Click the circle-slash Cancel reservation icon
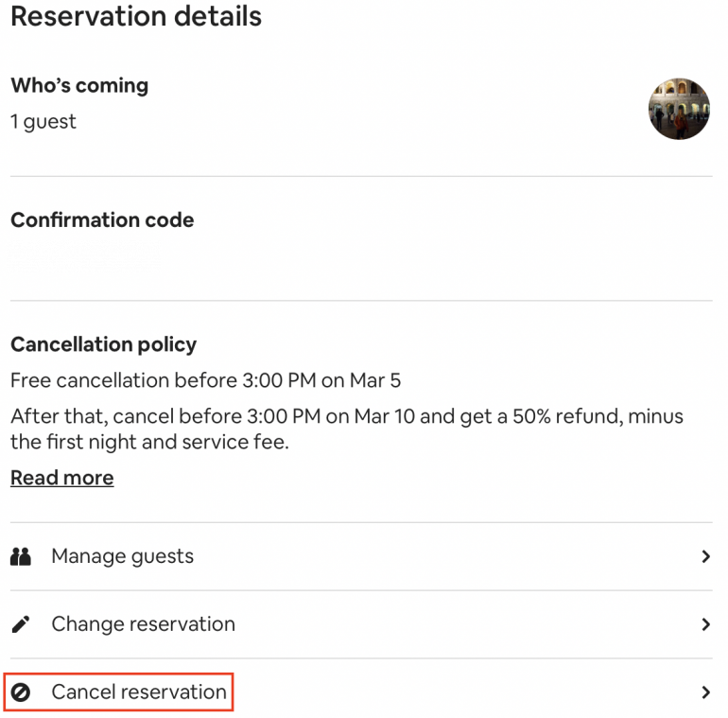 click(x=20, y=692)
